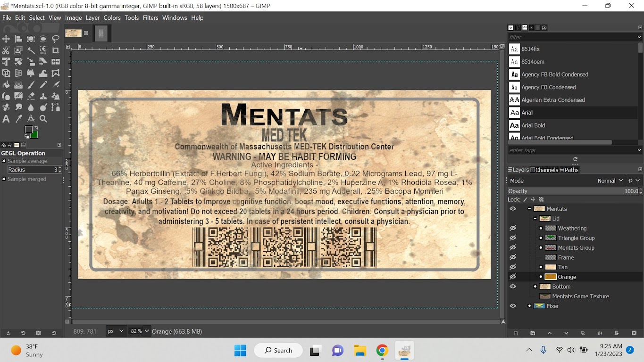Create a new layer group
The height and width of the screenshot is (362, 644).
click(533, 333)
